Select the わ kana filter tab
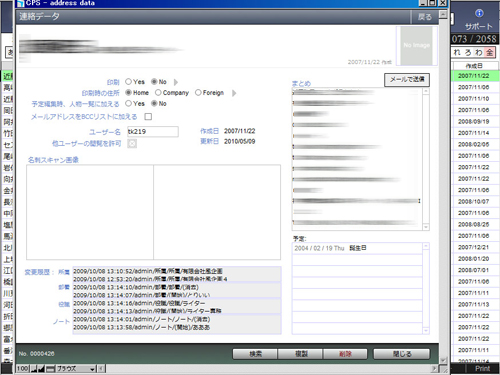The height and width of the screenshot is (375, 500). tap(479, 52)
